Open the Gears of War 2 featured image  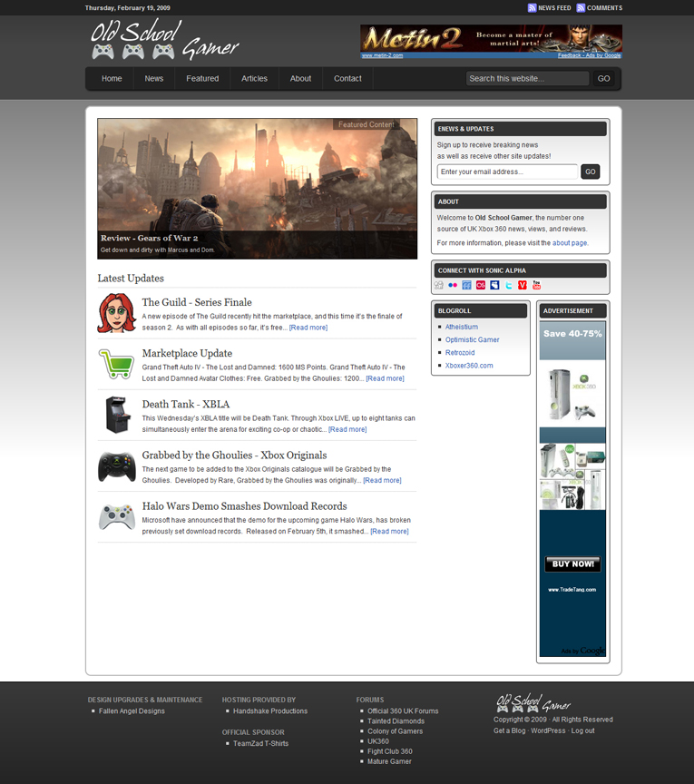point(258,189)
